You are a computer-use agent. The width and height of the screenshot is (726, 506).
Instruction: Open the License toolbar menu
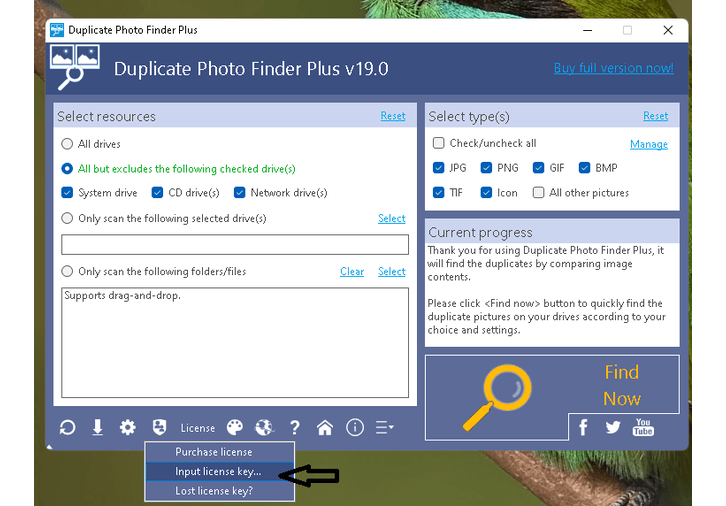point(198,428)
